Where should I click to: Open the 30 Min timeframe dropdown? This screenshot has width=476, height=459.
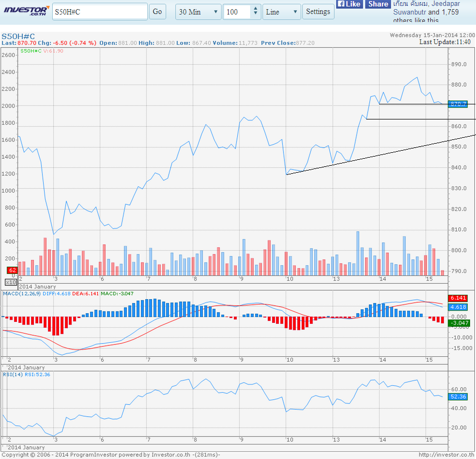pos(198,12)
